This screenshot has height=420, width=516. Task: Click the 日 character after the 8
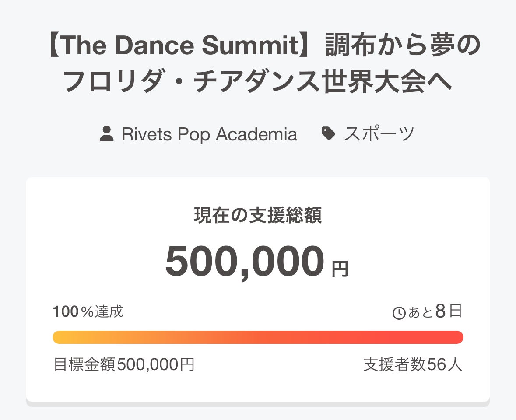tap(456, 312)
